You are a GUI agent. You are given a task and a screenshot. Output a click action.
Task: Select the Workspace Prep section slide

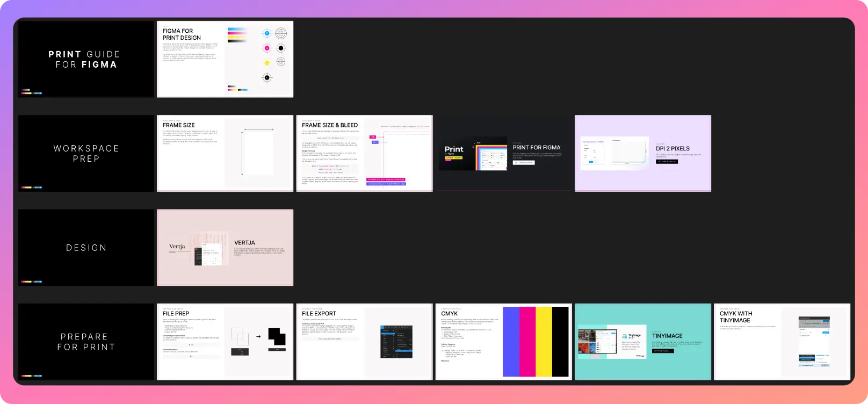[x=86, y=153]
